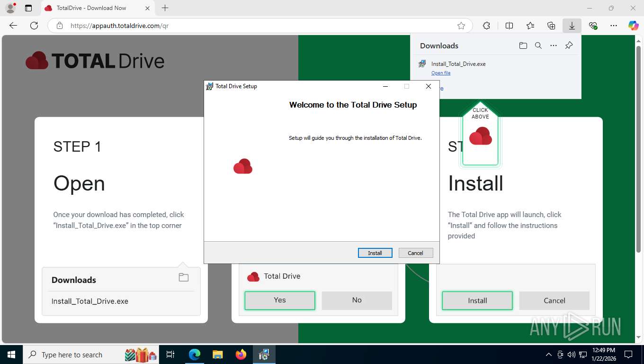Open the notification center icon
This screenshot has width=644, height=364.
pyautogui.click(x=628, y=355)
